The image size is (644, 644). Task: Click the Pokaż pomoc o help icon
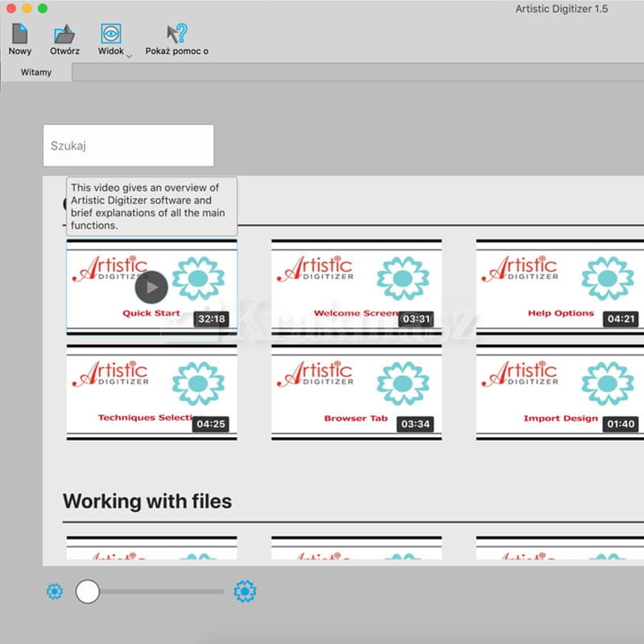pyautogui.click(x=177, y=34)
